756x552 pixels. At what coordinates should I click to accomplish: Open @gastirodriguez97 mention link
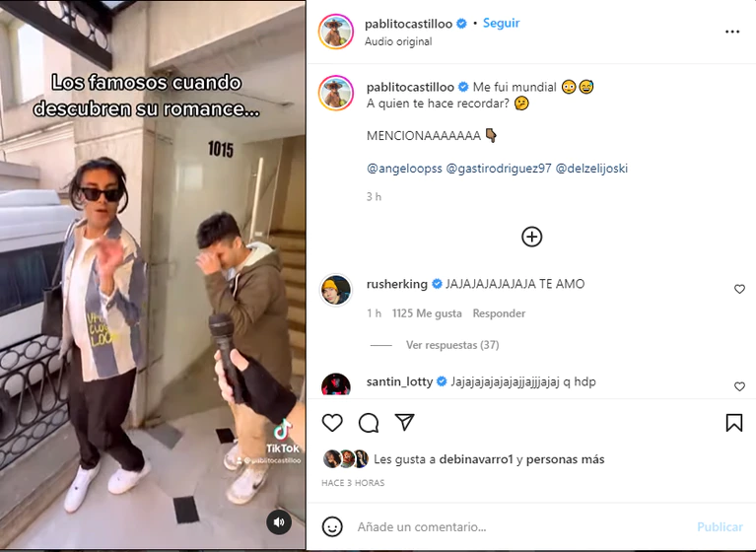coord(499,169)
